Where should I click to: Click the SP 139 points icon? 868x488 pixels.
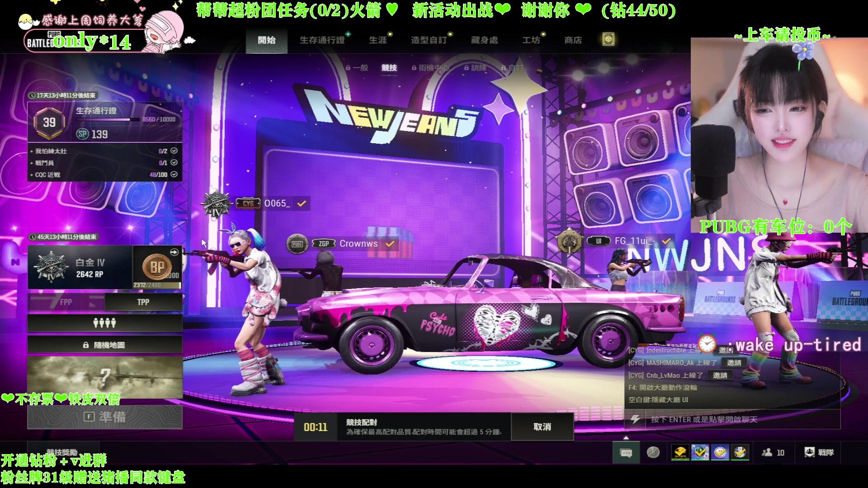(x=82, y=134)
